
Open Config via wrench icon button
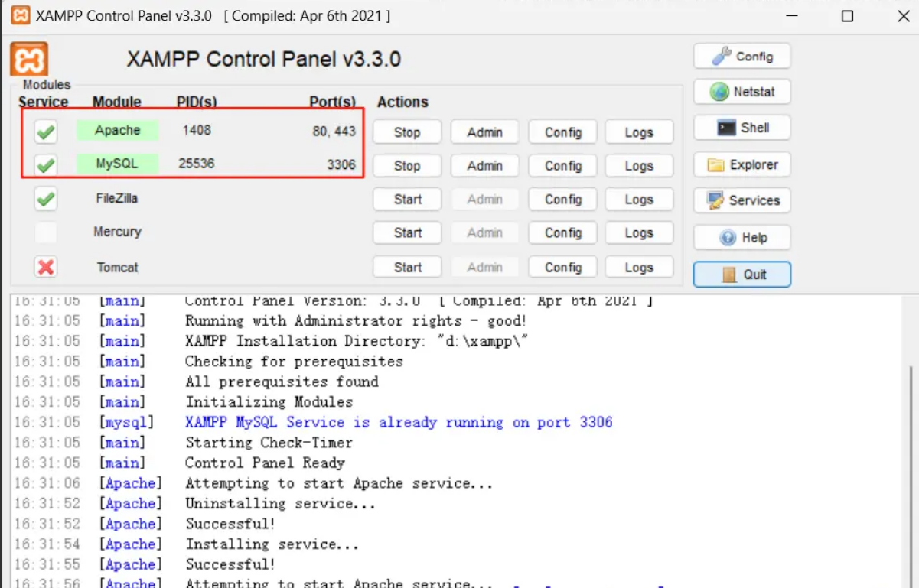pyautogui.click(x=741, y=57)
